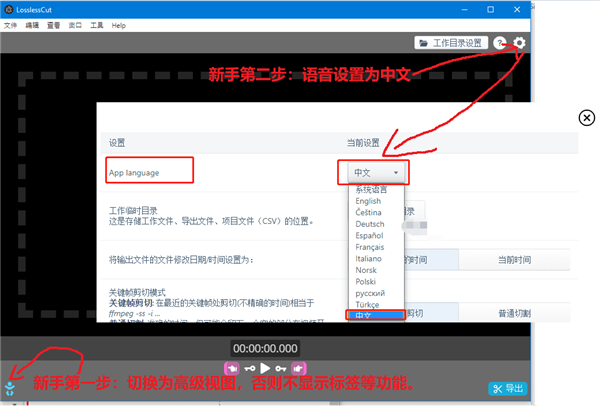The image size is (600, 411).
Task: Open the 查看 menu
Action: click(x=54, y=25)
